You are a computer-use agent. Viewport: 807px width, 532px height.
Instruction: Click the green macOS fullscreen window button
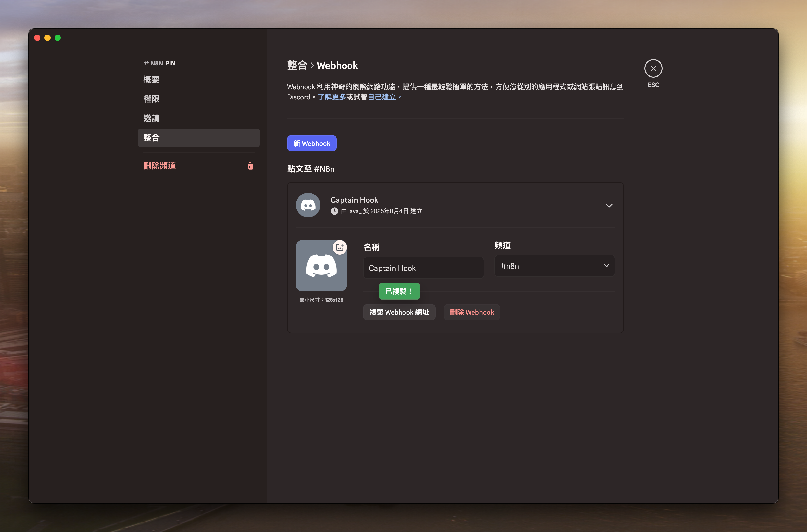58,38
